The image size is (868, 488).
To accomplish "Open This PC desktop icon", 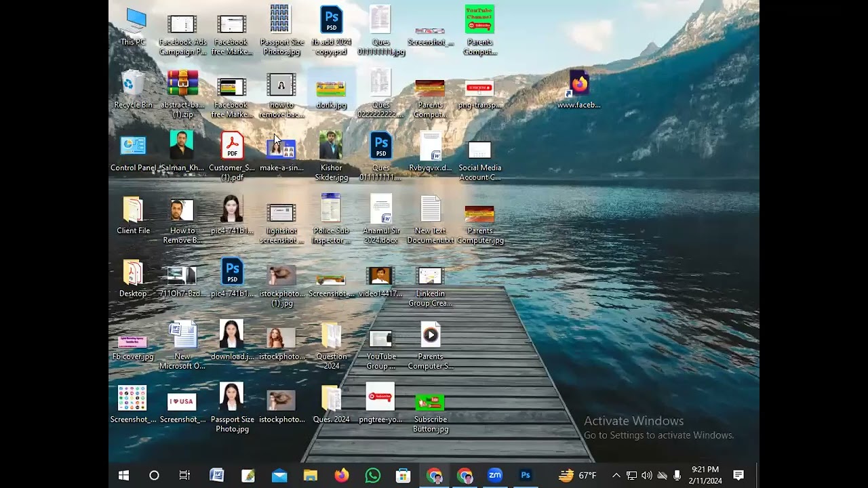I will tap(134, 27).
